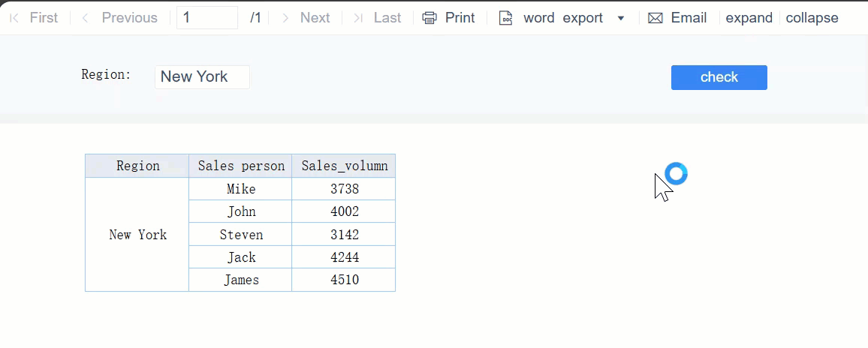Image resolution: width=868 pixels, height=348 pixels.
Task: Choose Email in toolbar
Action: pos(689,18)
